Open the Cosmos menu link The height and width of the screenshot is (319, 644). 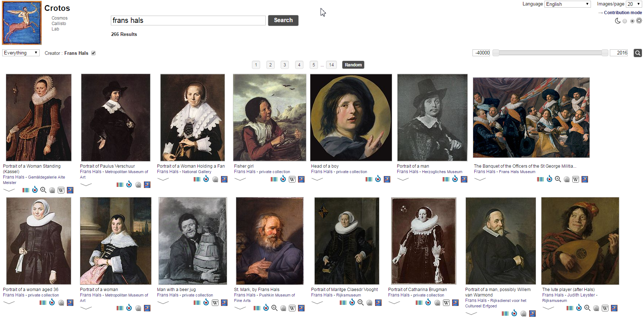(x=60, y=18)
